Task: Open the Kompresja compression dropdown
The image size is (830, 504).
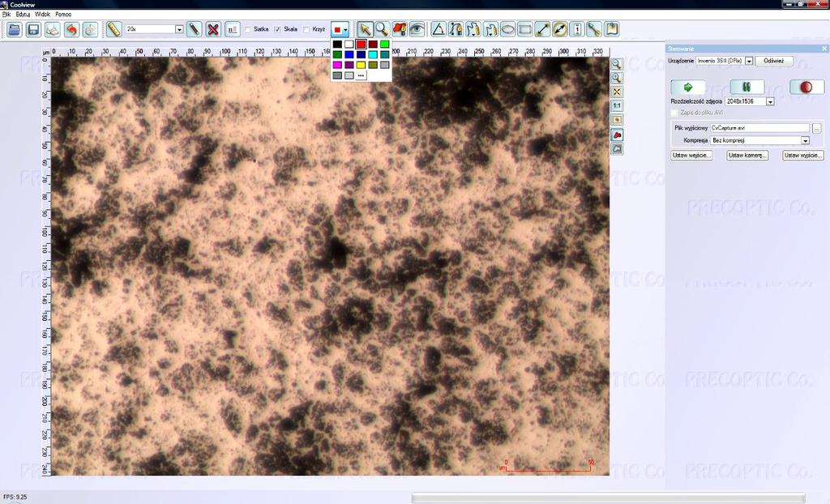Action: [805, 140]
